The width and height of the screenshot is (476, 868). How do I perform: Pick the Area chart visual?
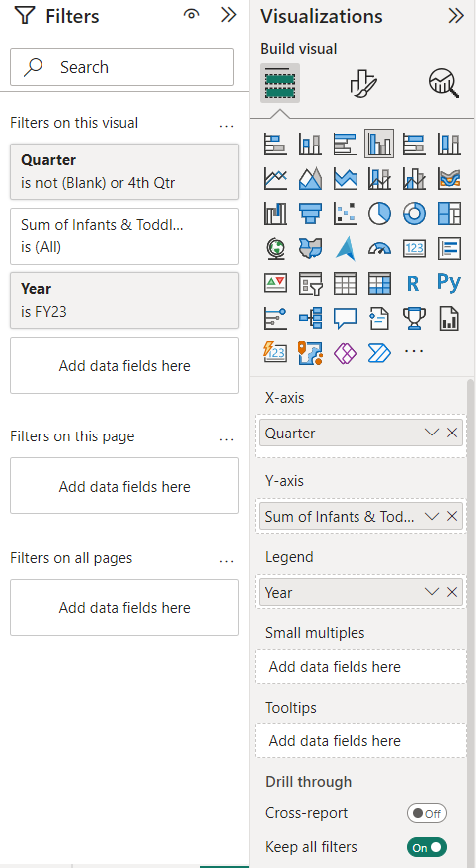(x=310, y=178)
